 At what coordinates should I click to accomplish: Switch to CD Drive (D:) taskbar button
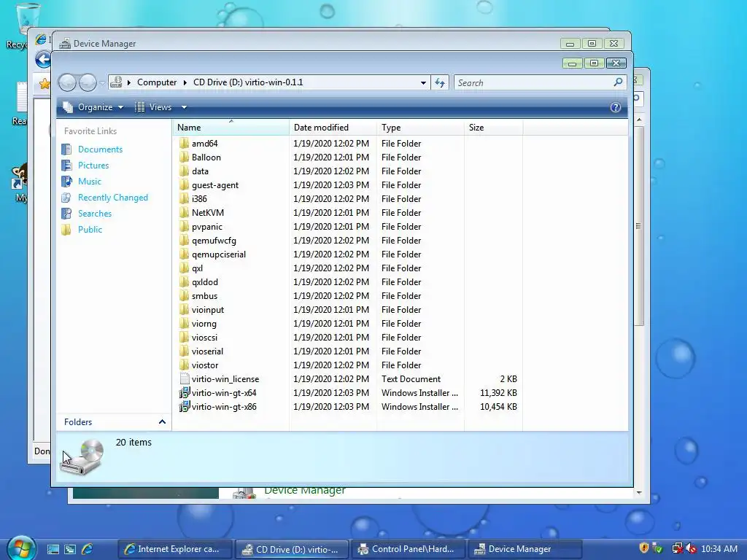pos(292,549)
